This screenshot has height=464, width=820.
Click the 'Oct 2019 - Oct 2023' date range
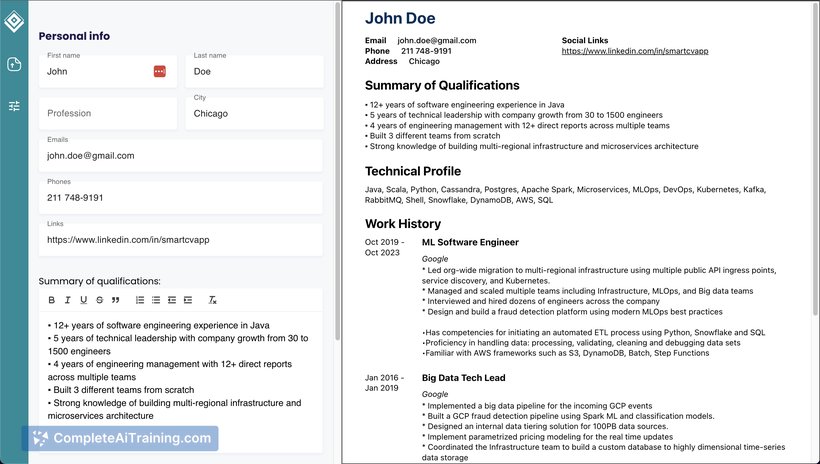[384, 247]
